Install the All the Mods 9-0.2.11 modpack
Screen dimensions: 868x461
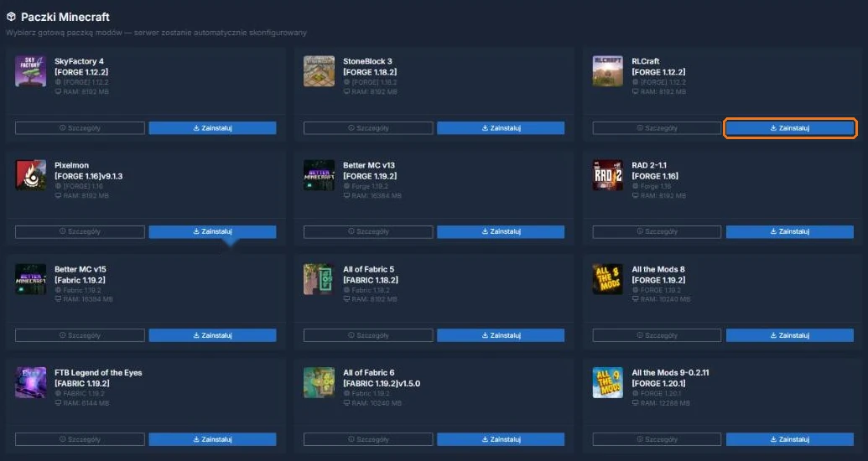click(790, 439)
